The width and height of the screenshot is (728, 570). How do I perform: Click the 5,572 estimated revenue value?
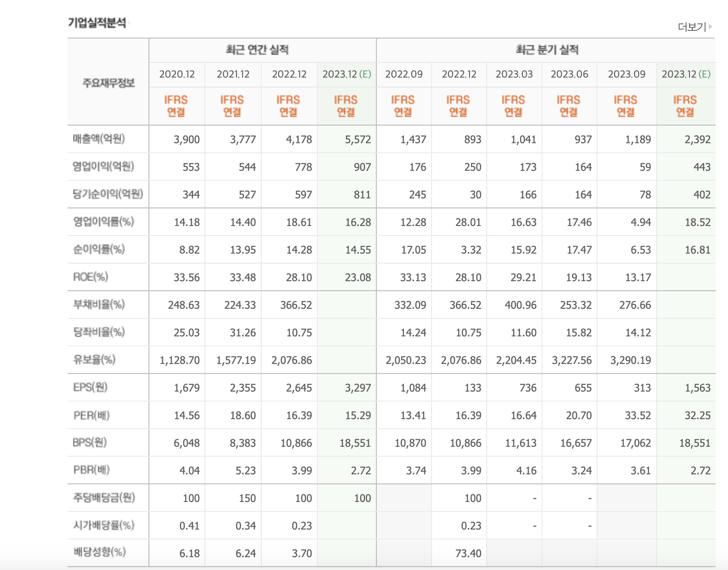[358, 140]
